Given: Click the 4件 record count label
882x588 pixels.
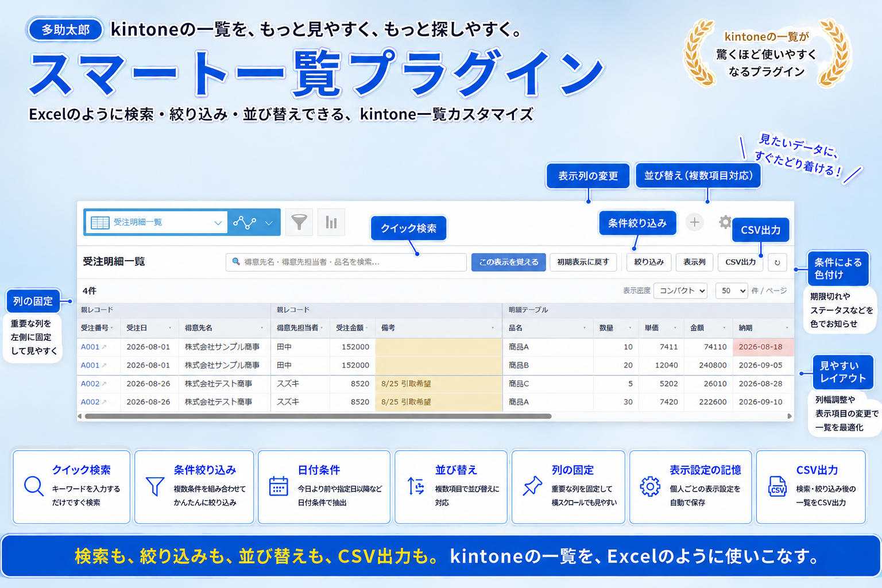Looking at the screenshot, I should 90,291.
